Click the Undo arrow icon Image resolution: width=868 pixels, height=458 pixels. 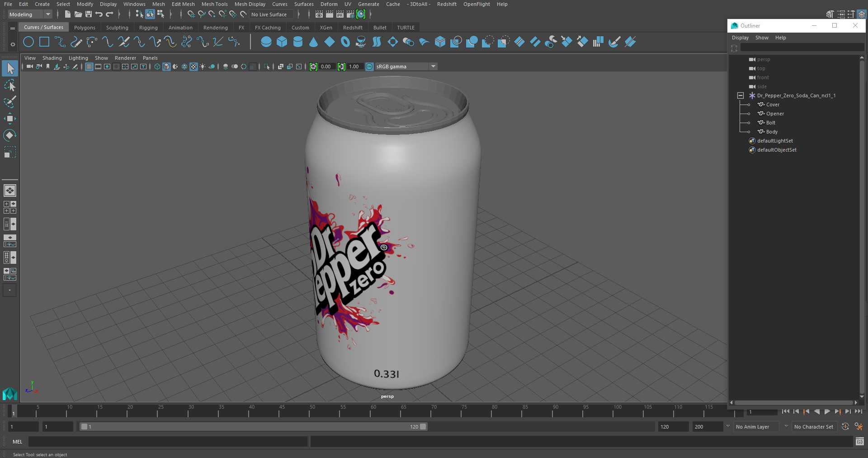tap(99, 14)
